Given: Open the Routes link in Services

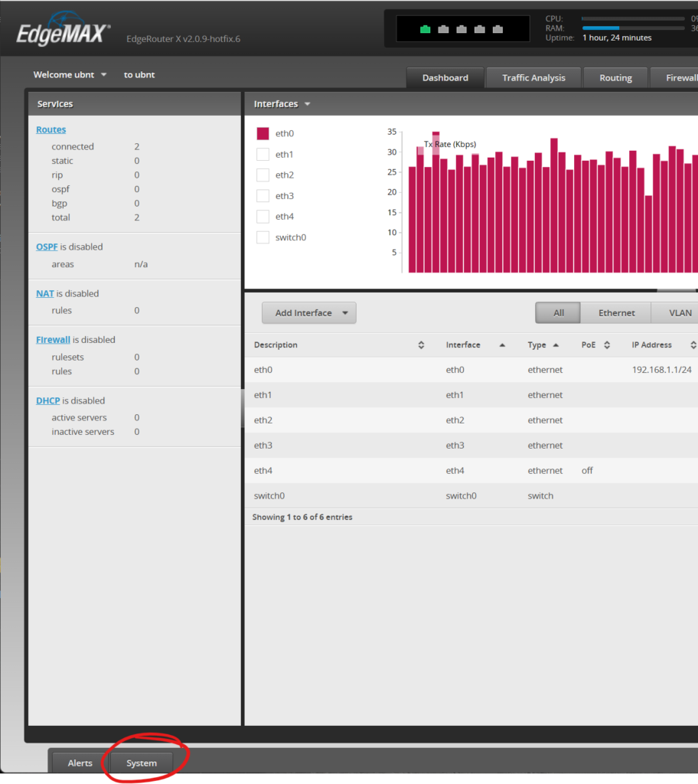Looking at the screenshot, I should pyautogui.click(x=51, y=130).
